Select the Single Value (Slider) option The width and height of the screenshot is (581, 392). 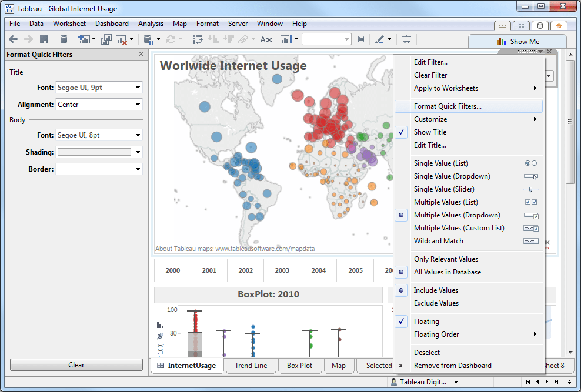[442, 189]
